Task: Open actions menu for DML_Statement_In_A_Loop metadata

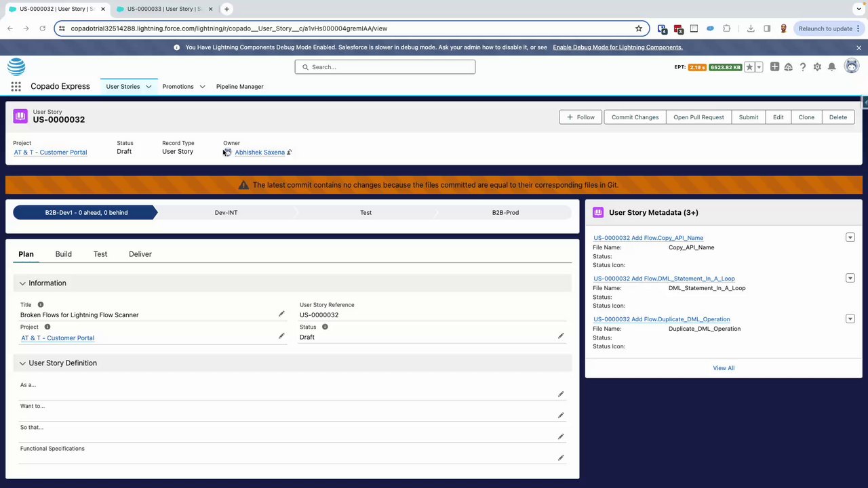Action: pos(850,278)
